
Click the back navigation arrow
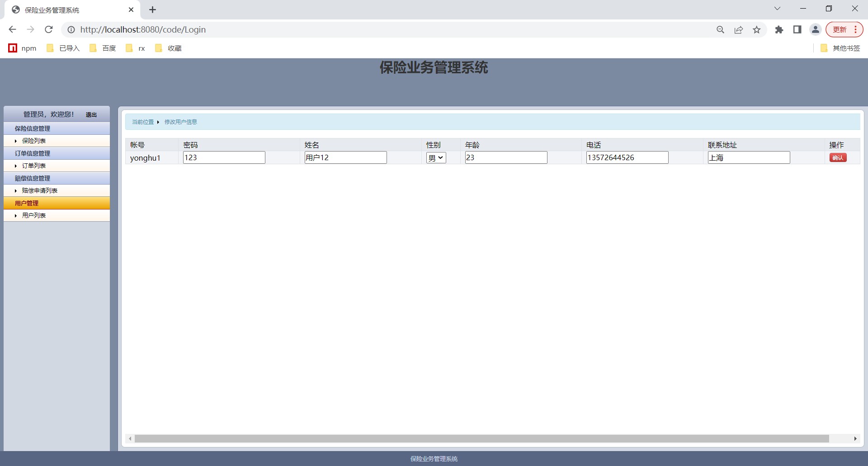coord(12,29)
